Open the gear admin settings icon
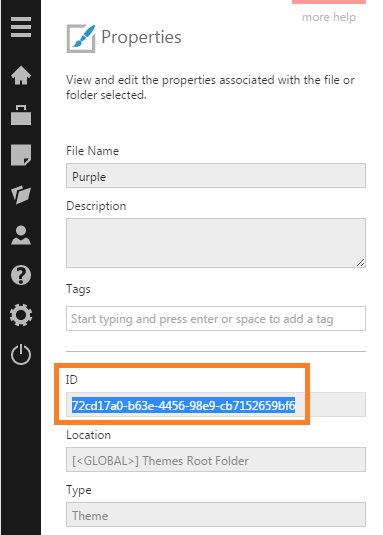 click(x=21, y=315)
